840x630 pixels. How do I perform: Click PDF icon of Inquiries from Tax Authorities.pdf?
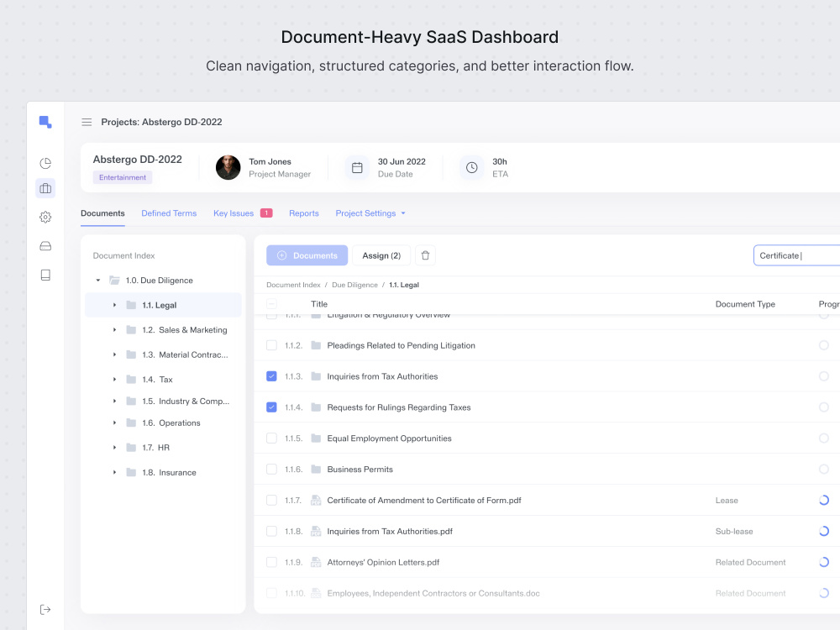coord(316,532)
